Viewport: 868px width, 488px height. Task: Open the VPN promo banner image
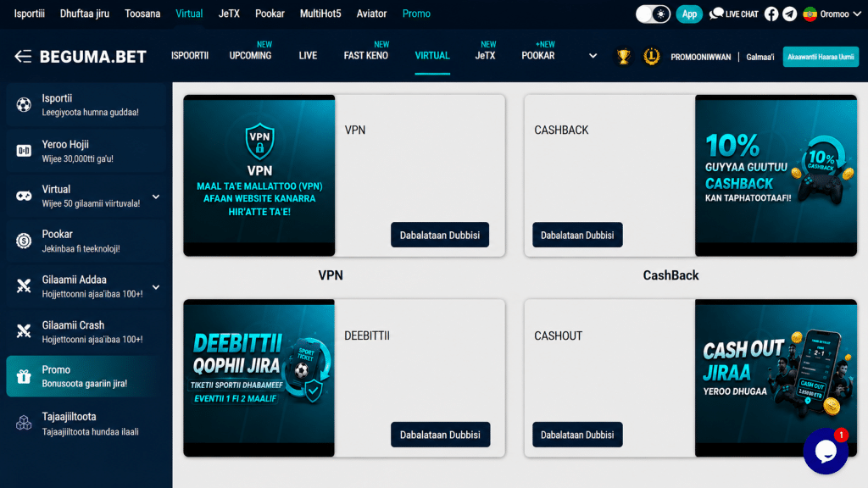click(259, 175)
